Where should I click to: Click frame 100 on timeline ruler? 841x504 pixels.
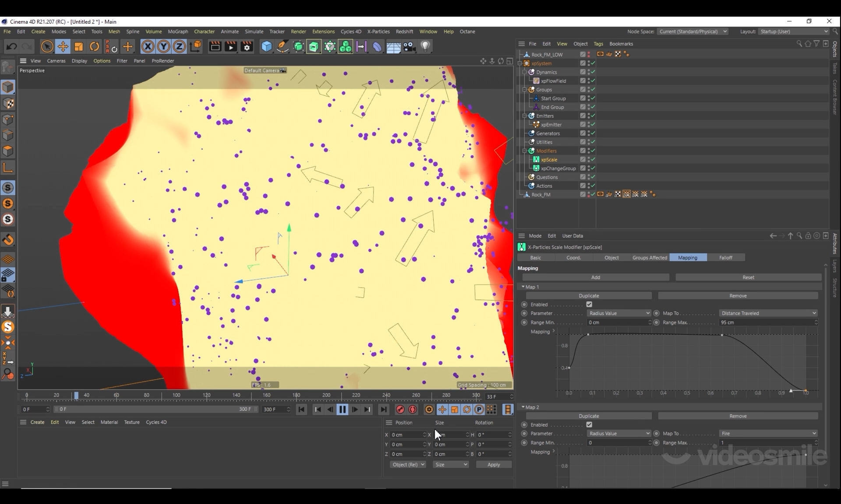tap(176, 395)
